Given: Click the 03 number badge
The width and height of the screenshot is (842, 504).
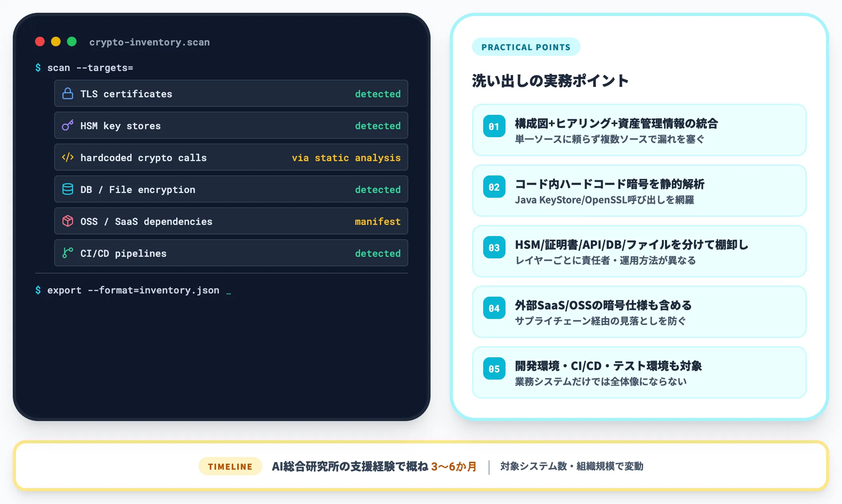Looking at the screenshot, I should point(494,248).
